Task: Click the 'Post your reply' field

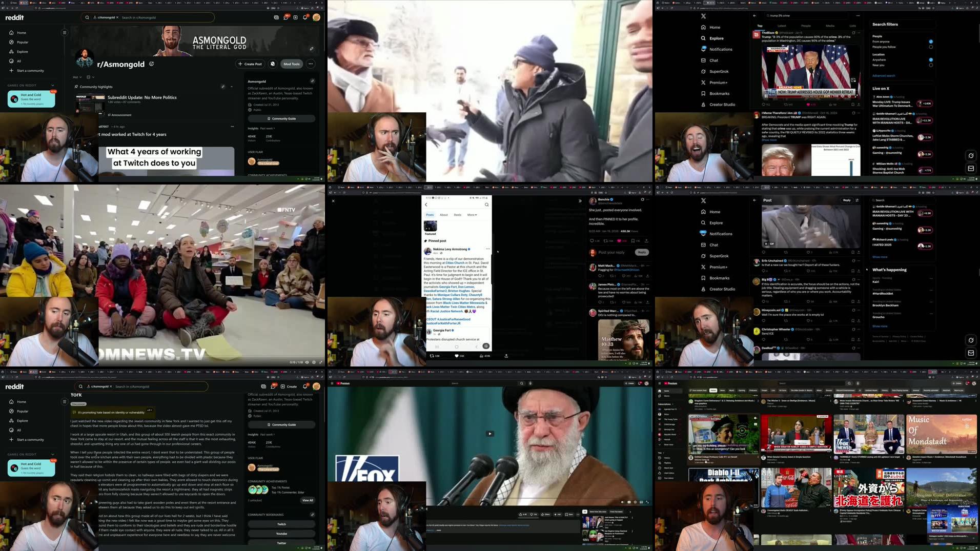Action: 611,252
